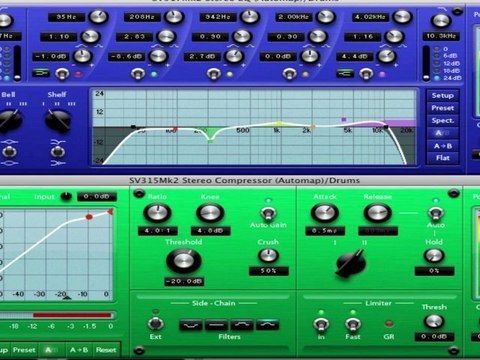Click the 95Hz frequency knob

click(x=98, y=16)
